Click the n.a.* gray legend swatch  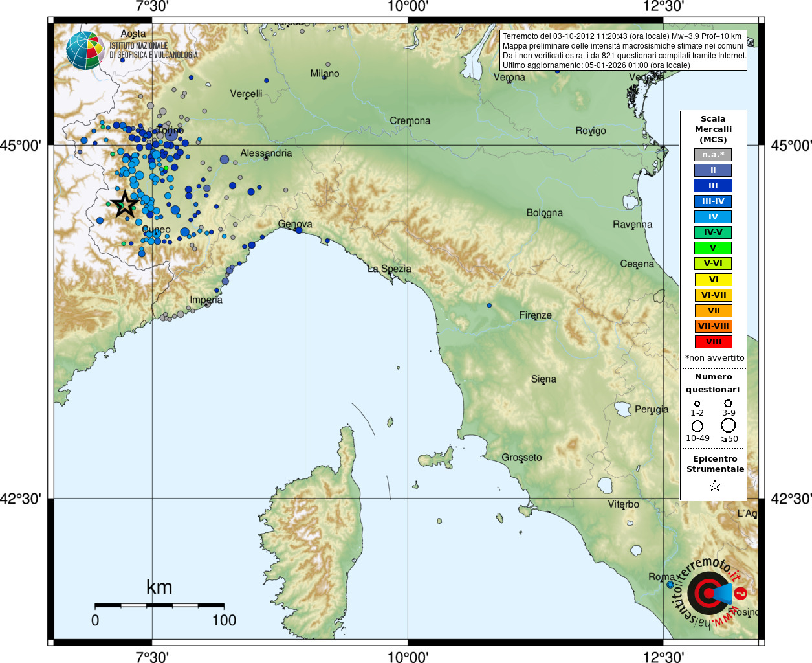coord(713,155)
